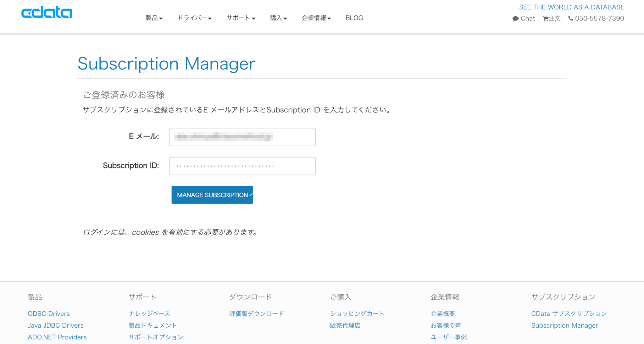The image size is (644, 344).
Task: Open the ODBC Drivers footer link
Action: tap(48, 313)
